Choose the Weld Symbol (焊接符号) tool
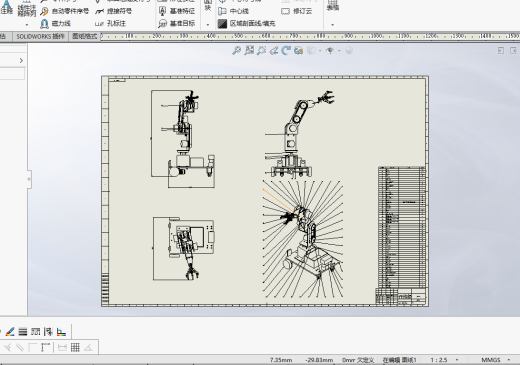This screenshot has width=520, height=365. tap(114, 11)
